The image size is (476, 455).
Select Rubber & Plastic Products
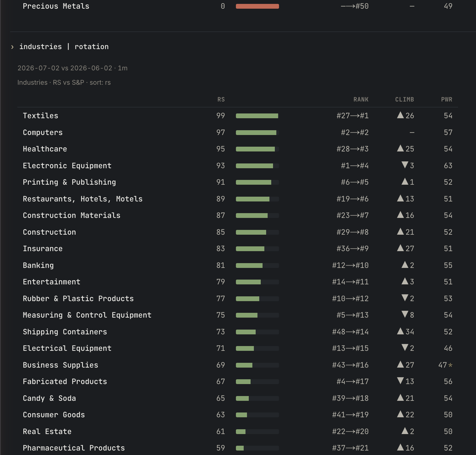pos(78,298)
